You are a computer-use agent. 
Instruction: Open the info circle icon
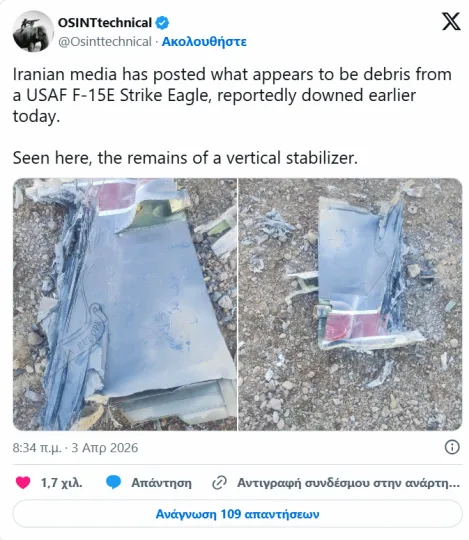pyautogui.click(x=452, y=447)
